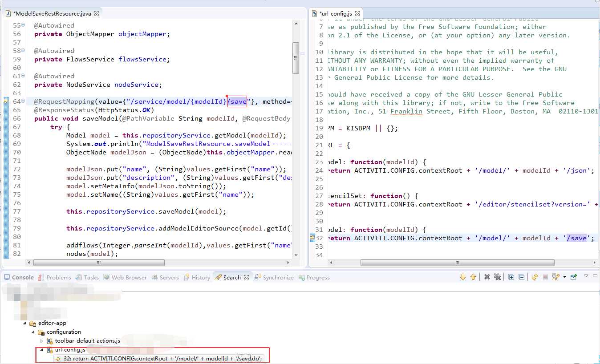Collapse the editor-app tree node
The height and width of the screenshot is (364, 600).
pyautogui.click(x=25, y=323)
